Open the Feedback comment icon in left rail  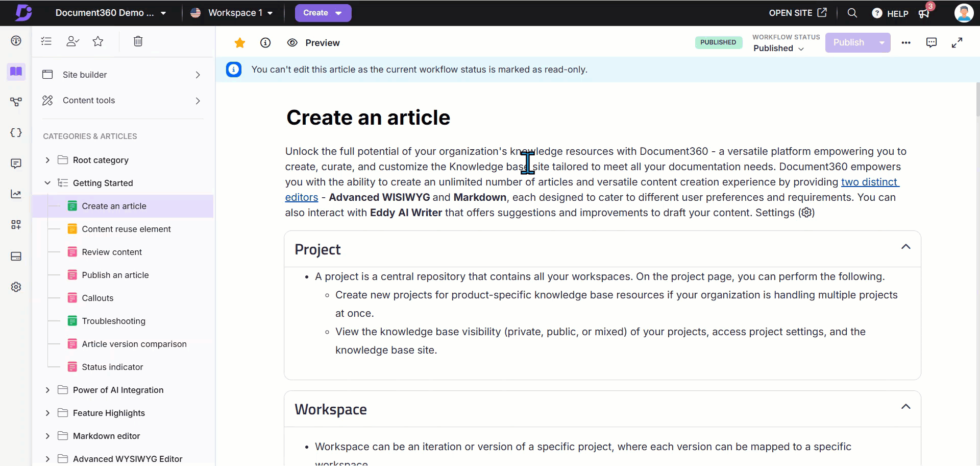coord(16,164)
